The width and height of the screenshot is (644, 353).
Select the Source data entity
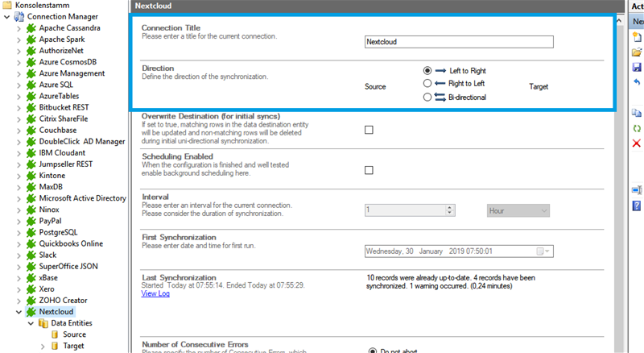point(74,334)
